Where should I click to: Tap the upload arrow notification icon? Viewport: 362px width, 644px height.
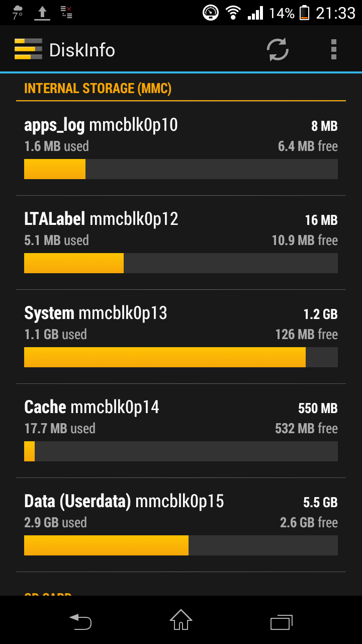pyautogui.click(x=42, y=13)
